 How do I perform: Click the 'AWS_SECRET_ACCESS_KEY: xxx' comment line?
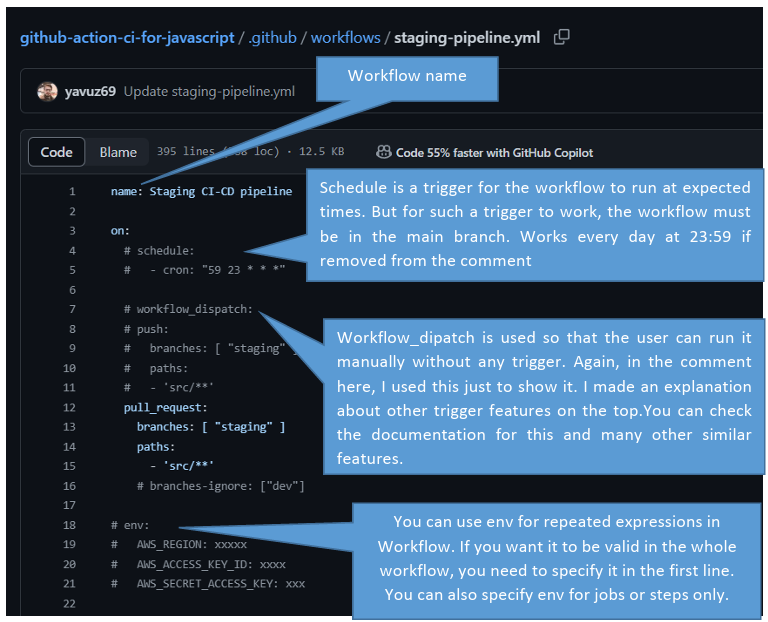[x=208, y=583]
